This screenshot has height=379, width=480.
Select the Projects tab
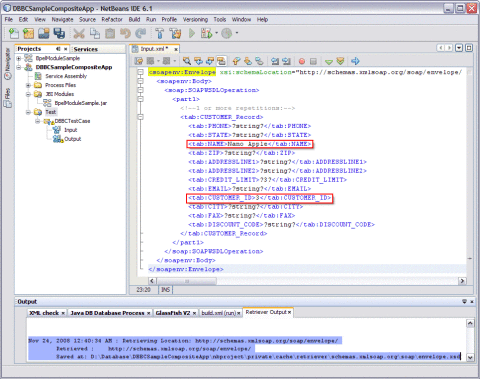click(29, 49)
